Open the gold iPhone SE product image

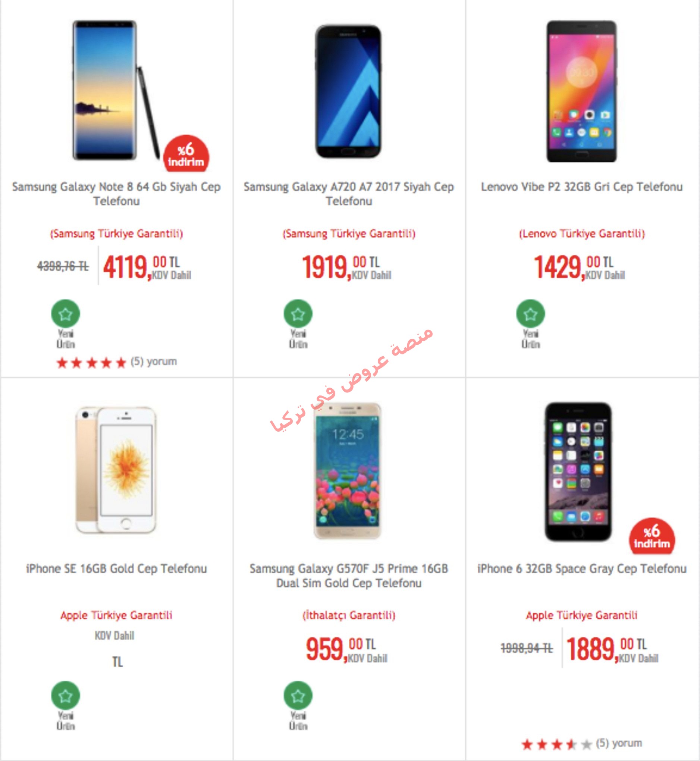tap(116, 470)
